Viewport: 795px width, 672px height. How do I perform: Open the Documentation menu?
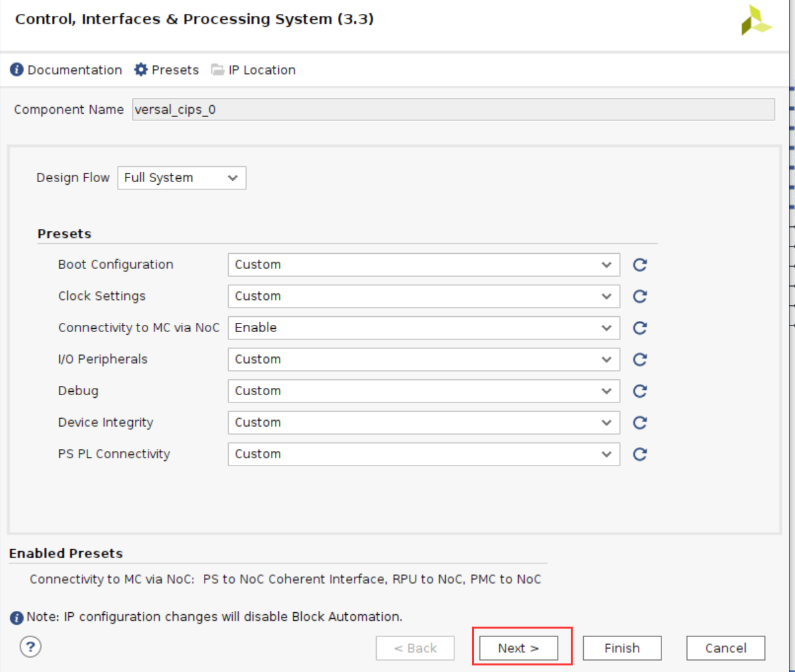point(66,70)
